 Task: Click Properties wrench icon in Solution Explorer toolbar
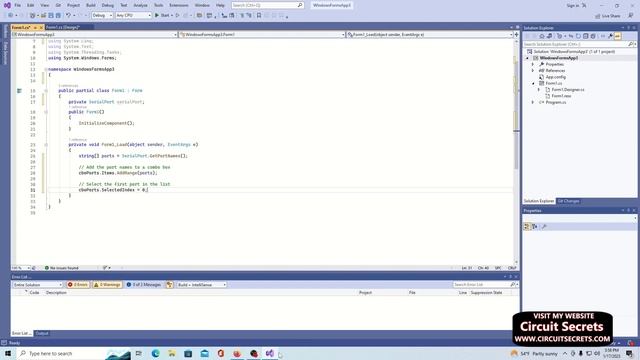point(611,36)
